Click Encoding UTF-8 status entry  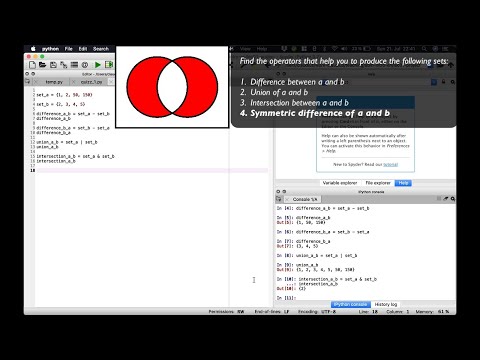tap(317, 312)
